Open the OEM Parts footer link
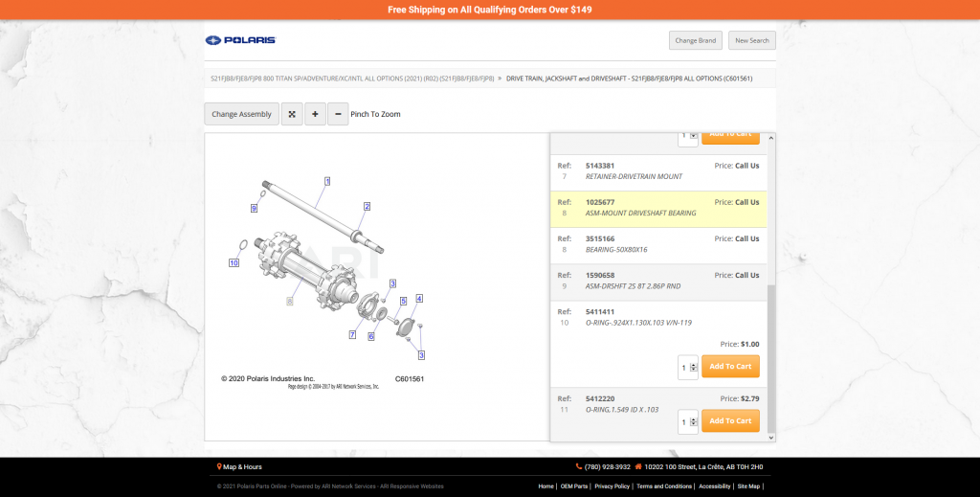The width and height of the screenshot is (980, 497). (576, 486)
